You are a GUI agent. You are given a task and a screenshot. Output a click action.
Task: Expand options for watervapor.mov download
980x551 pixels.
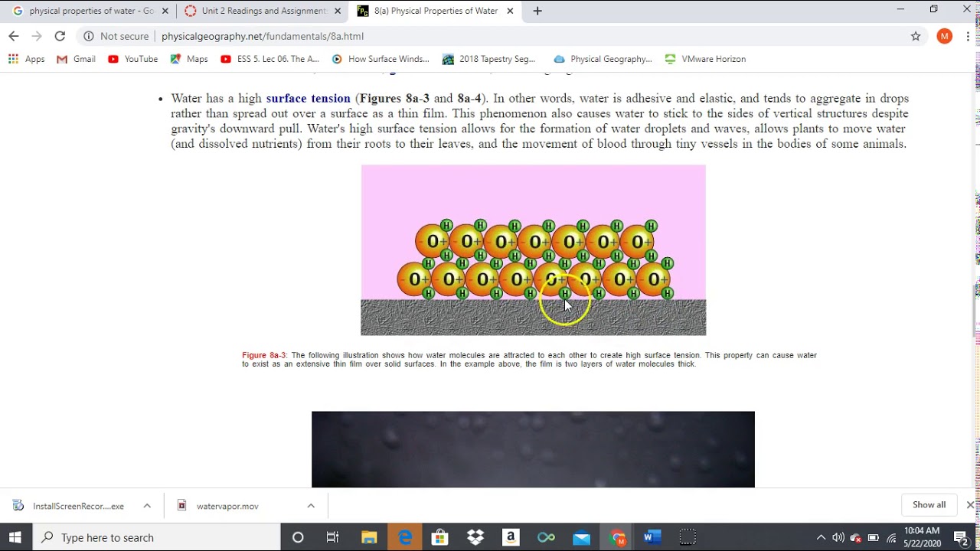pos(311,506)
